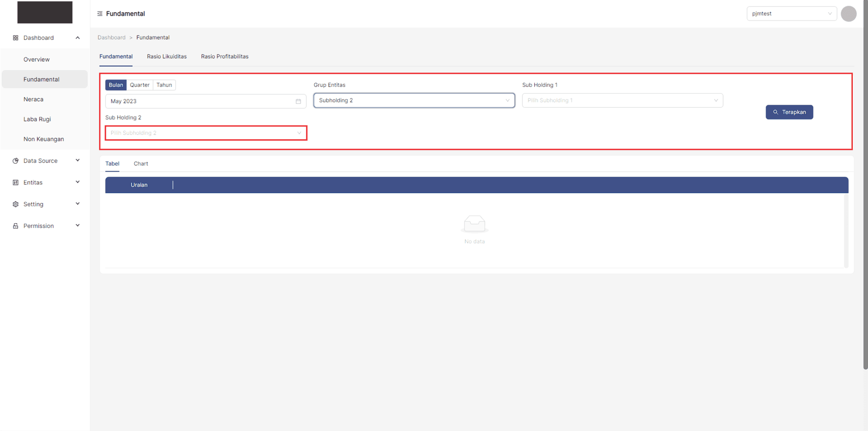Open the Pilih Subholding 1 dropdown
868x431 pixels.
click(622, 100)
